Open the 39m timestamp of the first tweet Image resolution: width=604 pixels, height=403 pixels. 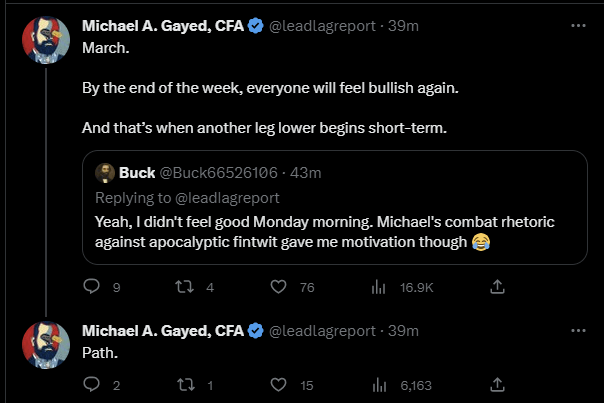(403, 26)
